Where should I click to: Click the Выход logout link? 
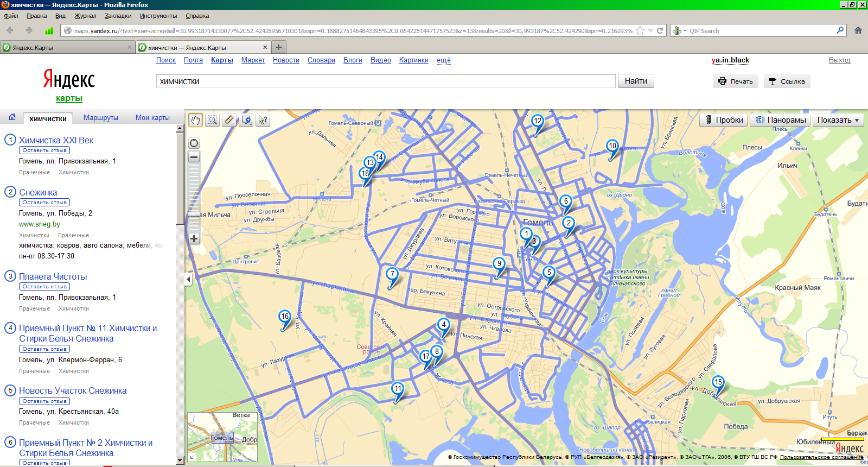click(839, 60)
